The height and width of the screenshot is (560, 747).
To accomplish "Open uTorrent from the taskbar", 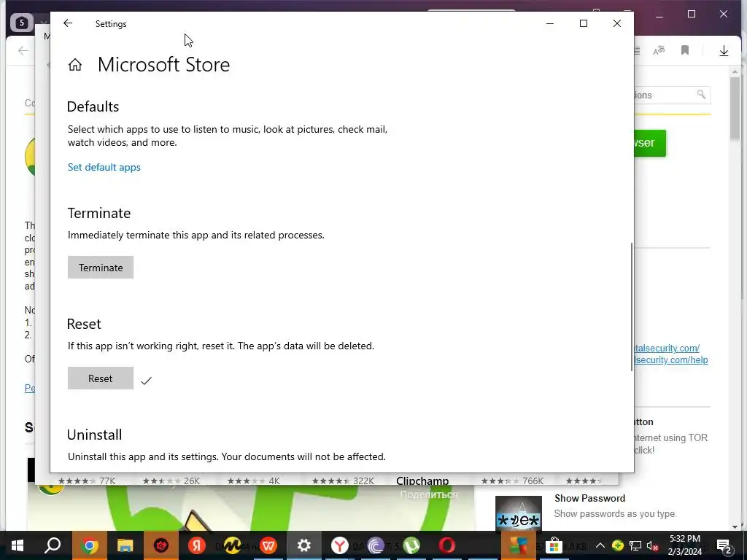I will (x=411, y=545).
